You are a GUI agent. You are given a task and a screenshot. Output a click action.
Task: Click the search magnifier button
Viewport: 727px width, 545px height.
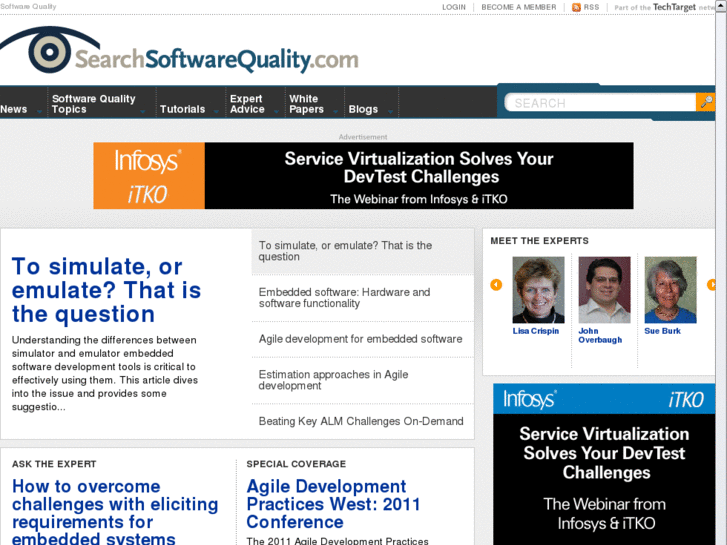[x=705, y=102]
